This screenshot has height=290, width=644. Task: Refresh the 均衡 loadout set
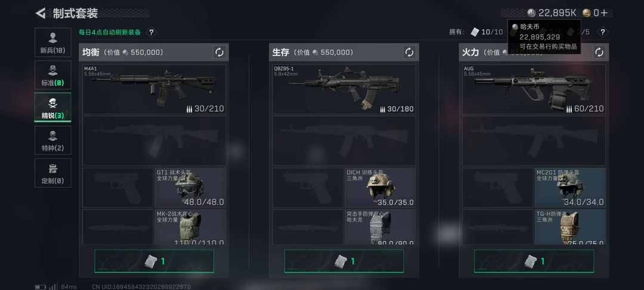click(219, 52)
